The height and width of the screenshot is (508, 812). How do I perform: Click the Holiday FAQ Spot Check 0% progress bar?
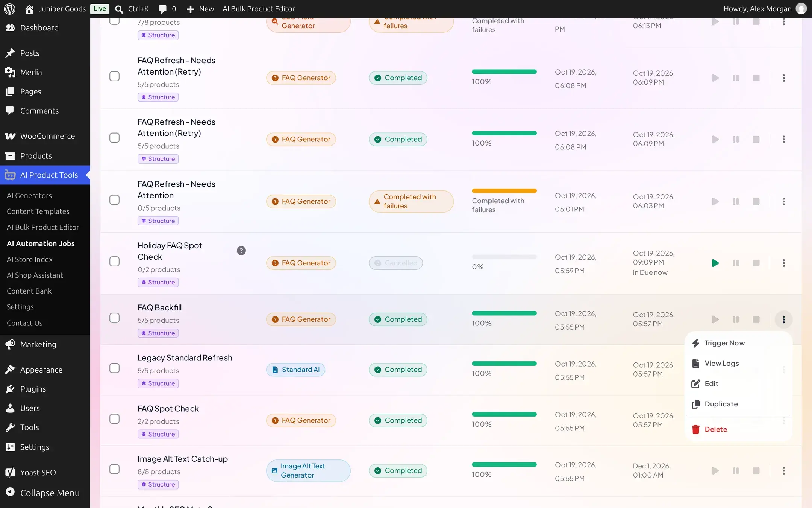pyautogui.click(x=504, y=257)
